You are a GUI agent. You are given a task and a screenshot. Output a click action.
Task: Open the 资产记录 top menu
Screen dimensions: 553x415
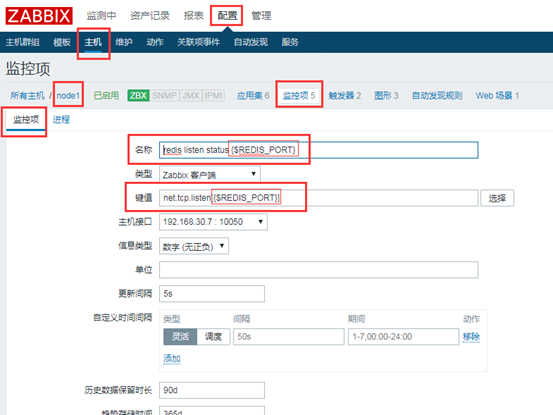(150, 16)
